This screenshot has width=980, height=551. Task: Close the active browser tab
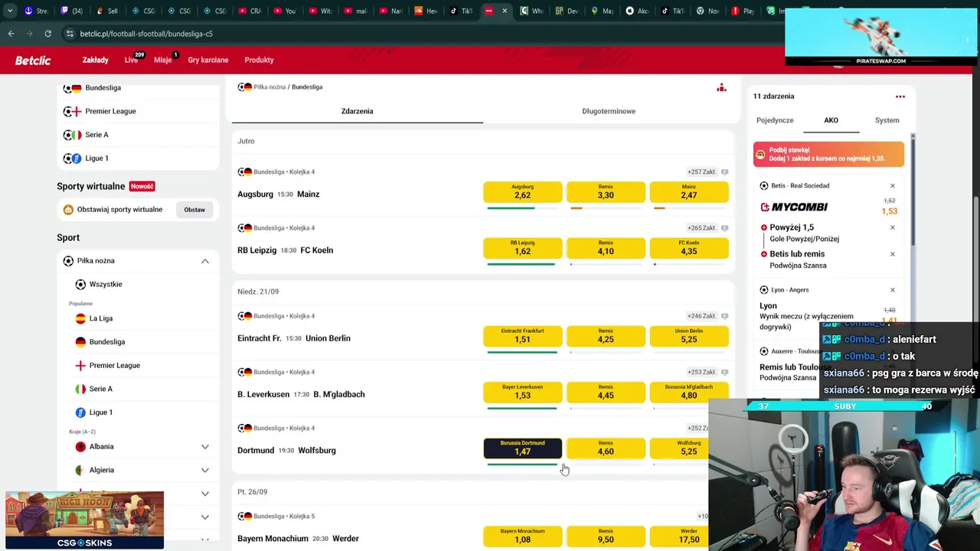pos(504,11)
